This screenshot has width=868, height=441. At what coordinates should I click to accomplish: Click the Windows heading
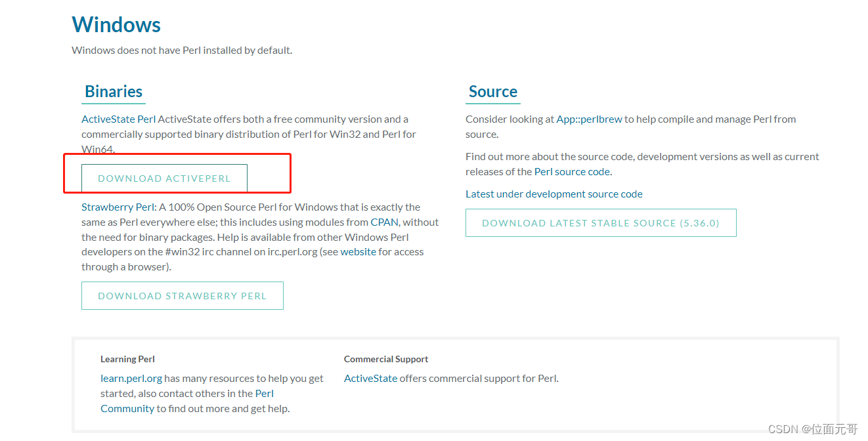[116, 25]
